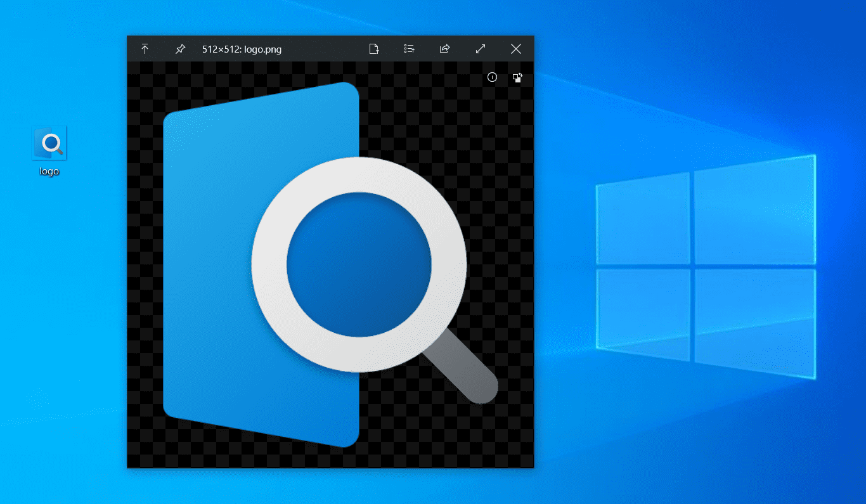866x504 pixels.
Task: Toggle transparent background color icon
Action: 517,77
